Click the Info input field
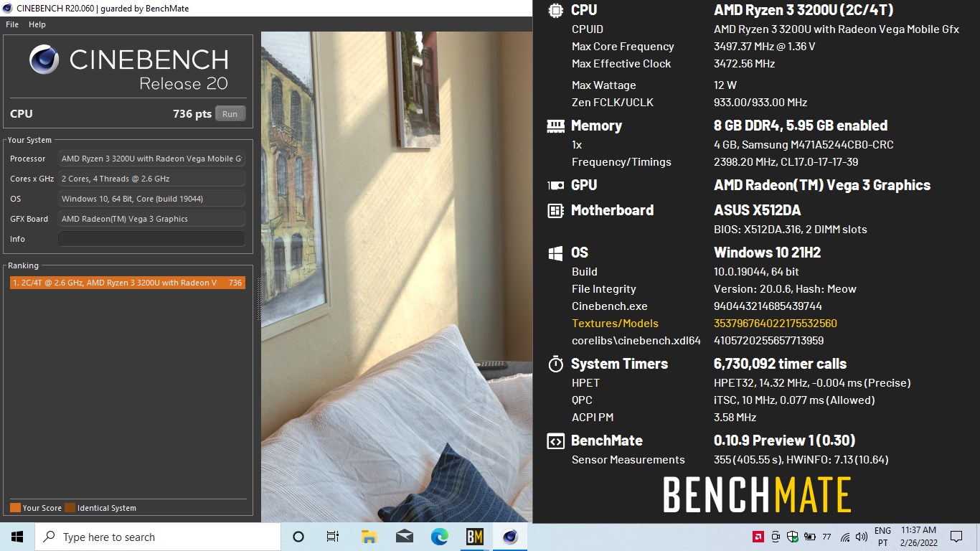The image size is (980, 551). [151, 239]
